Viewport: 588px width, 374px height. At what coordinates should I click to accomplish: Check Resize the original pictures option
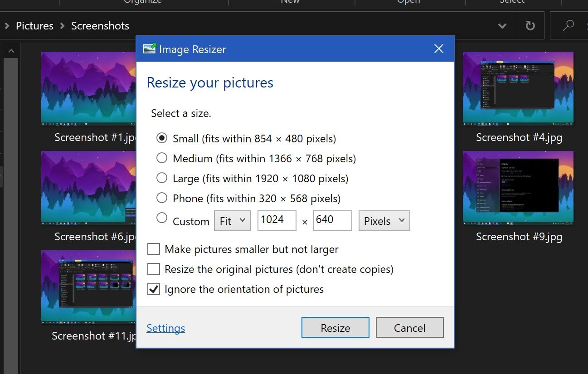click(x=154, y=269)
